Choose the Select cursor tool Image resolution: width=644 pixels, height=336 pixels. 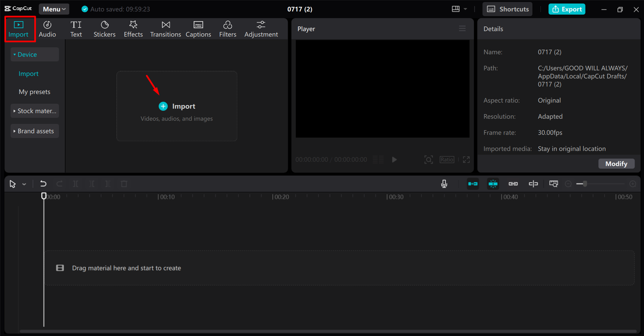click(x=13, y=184)
